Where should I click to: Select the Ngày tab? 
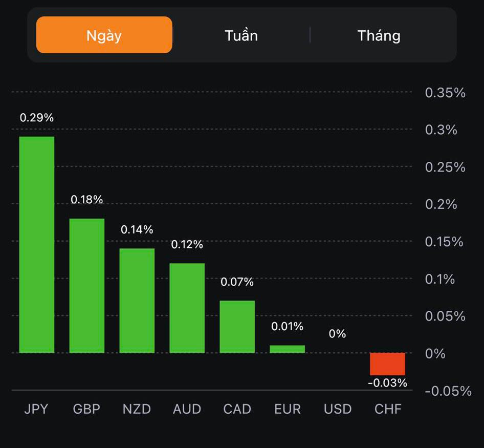tap(104, 35)
